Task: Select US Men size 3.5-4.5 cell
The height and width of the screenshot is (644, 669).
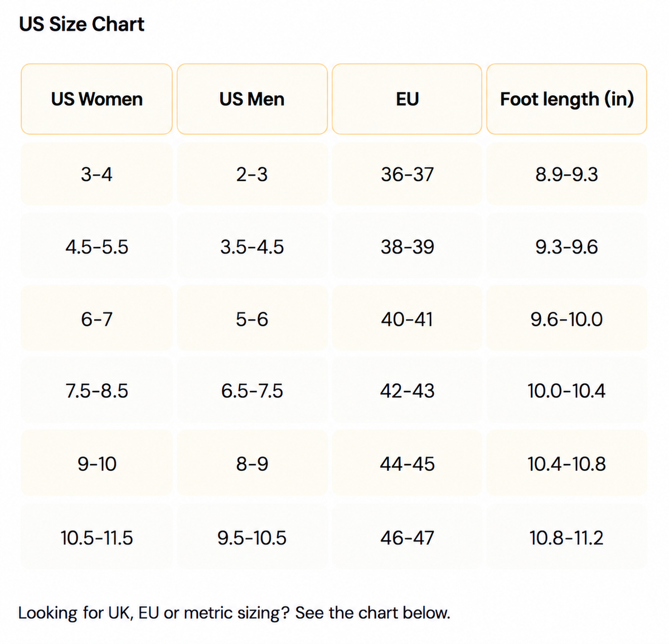Action: (252, 246)
